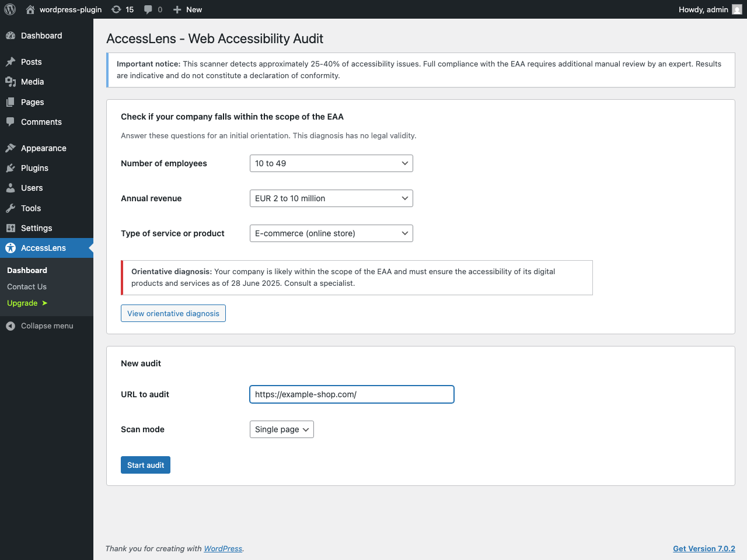Image resolution: width=747 pixels, height=560 pixels.
Task: Open Users in the sidebar menu
Action: [x=47, y=188]
